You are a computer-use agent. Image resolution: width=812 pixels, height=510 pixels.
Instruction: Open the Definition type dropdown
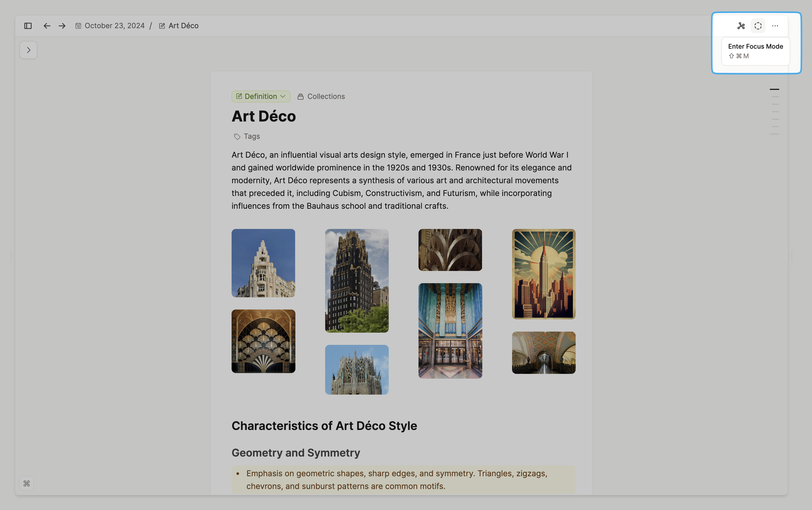[x=261, y=97]
